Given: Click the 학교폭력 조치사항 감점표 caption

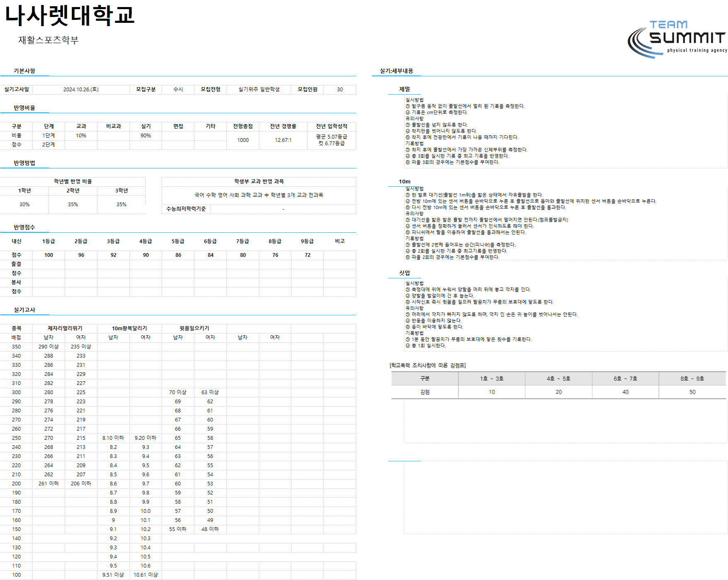Looking at the screenshot, I should tap(428, 366).
